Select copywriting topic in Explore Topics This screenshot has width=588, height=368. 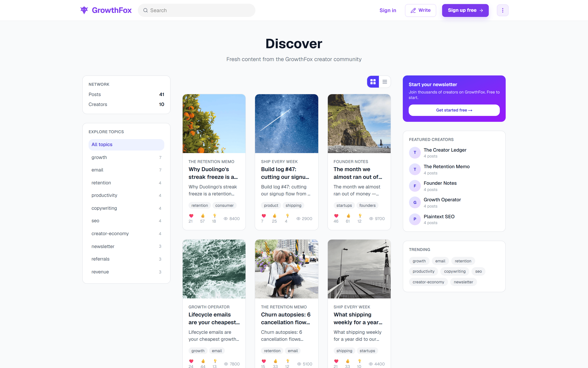pyautogui.click(x=126, y=208)
